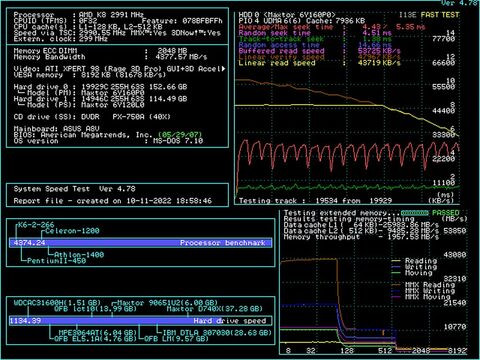Click the Memory throughput 1957.53 MB/s line
Screen dimensions: 480x360
coord(361,237)
